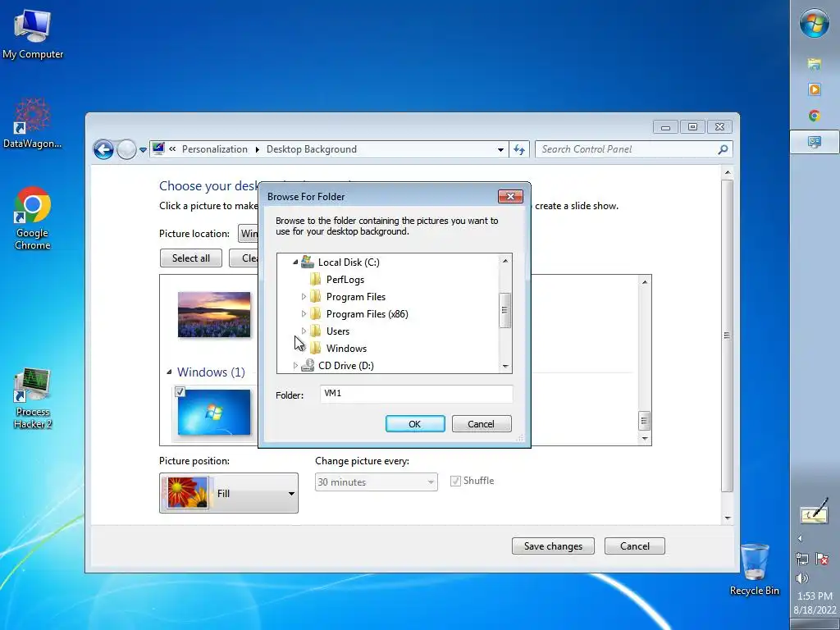Select the sunset lake wallpaper thumbnail
This screenshot has height=630, width=840.
[x=214, y=314]
